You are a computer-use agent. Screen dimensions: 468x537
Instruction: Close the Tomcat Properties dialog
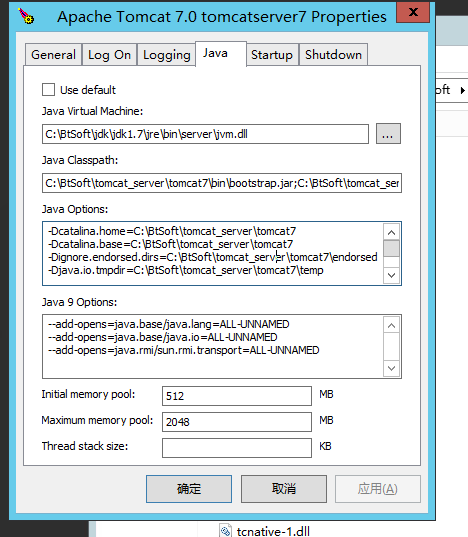(x=413, y=13)
